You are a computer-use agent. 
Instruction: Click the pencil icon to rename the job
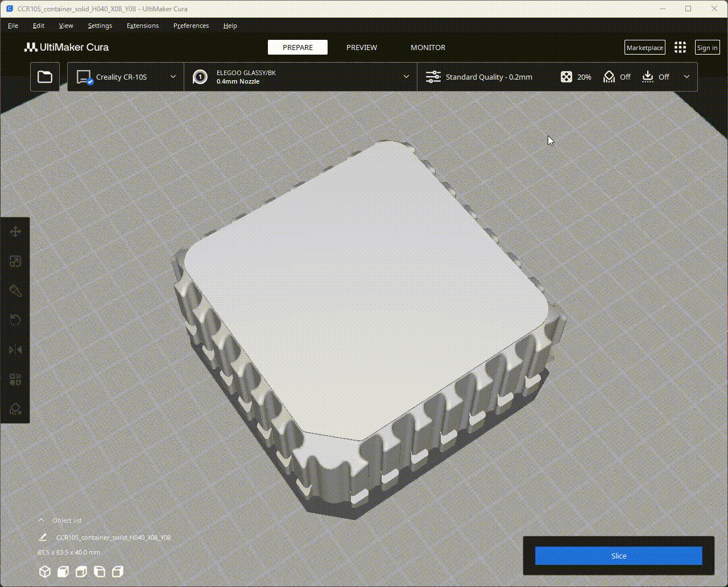pyautogui.click(x=43, y=537)
